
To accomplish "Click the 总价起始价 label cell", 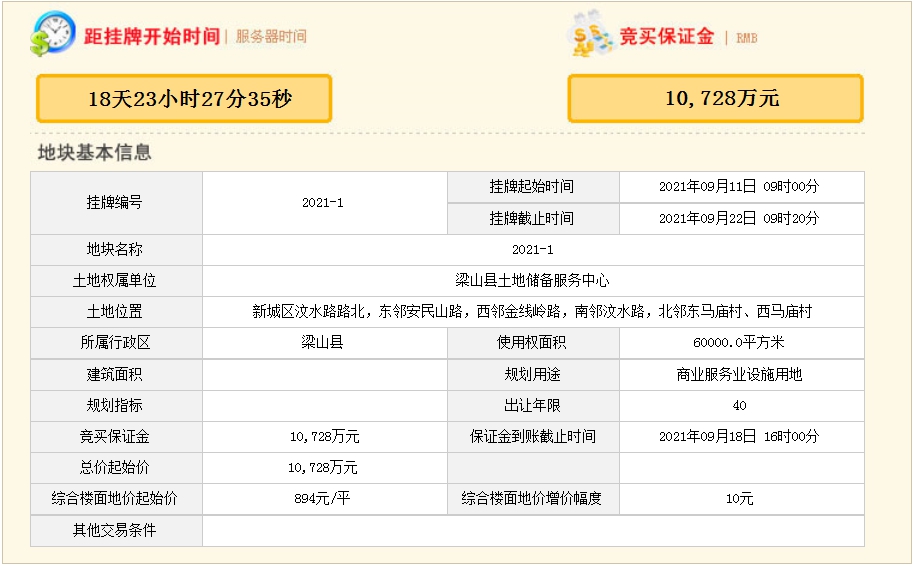I will (116, 468).
